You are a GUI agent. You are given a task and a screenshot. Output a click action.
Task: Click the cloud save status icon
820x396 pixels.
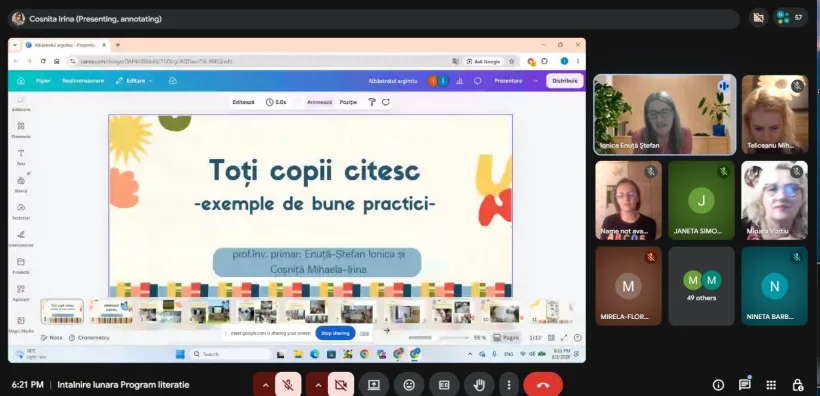coord(173,81)
